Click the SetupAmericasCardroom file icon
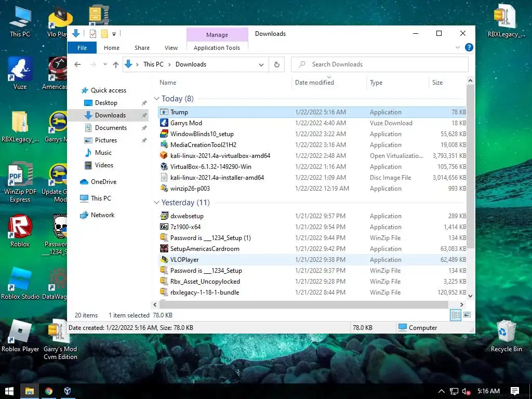Screen dimensions: 532x399 pos(164,248)
